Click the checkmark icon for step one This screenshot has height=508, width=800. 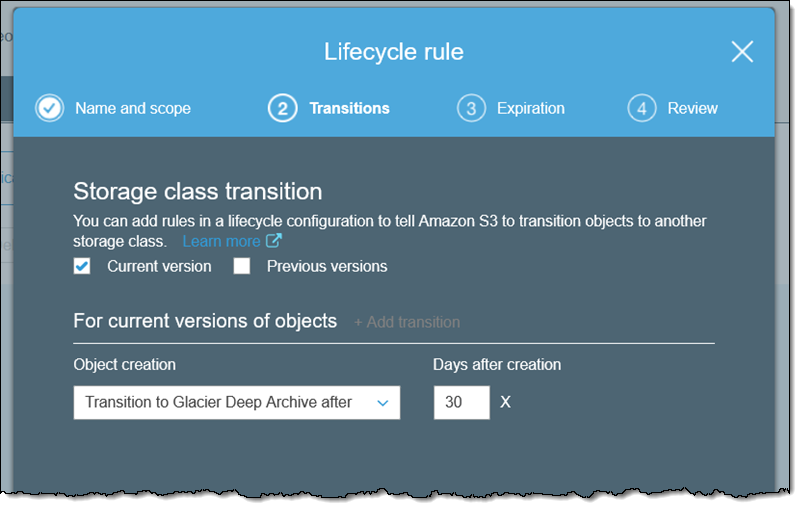[49, 108]
